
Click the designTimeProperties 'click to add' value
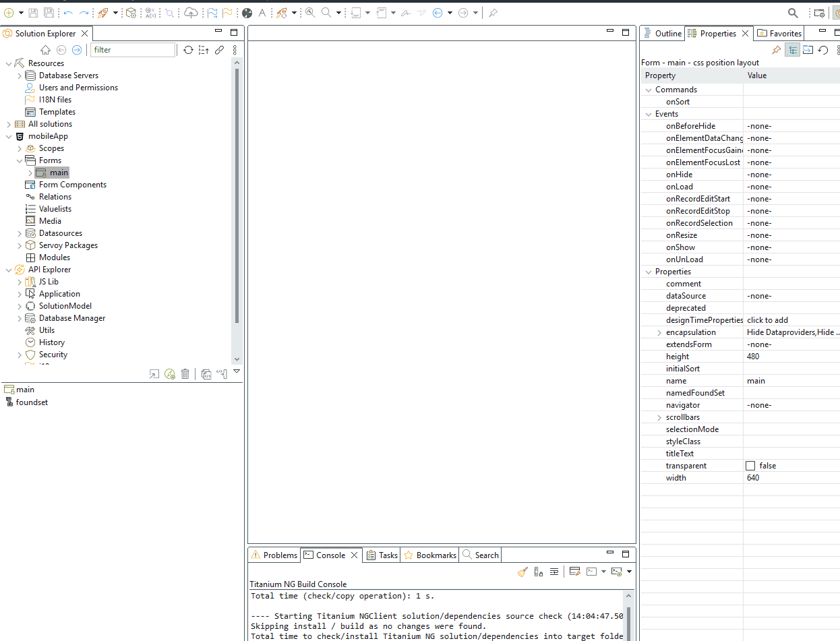pos(767,320)
